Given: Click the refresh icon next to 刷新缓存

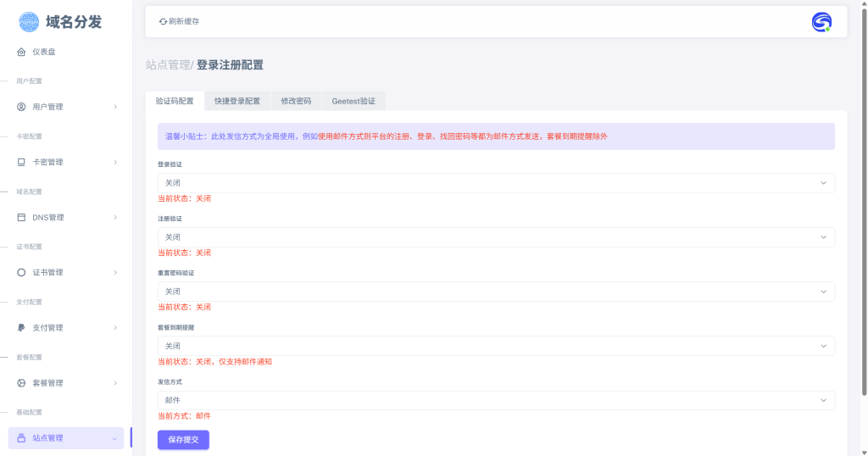Looking at the screenshot, I should (163, 21).
